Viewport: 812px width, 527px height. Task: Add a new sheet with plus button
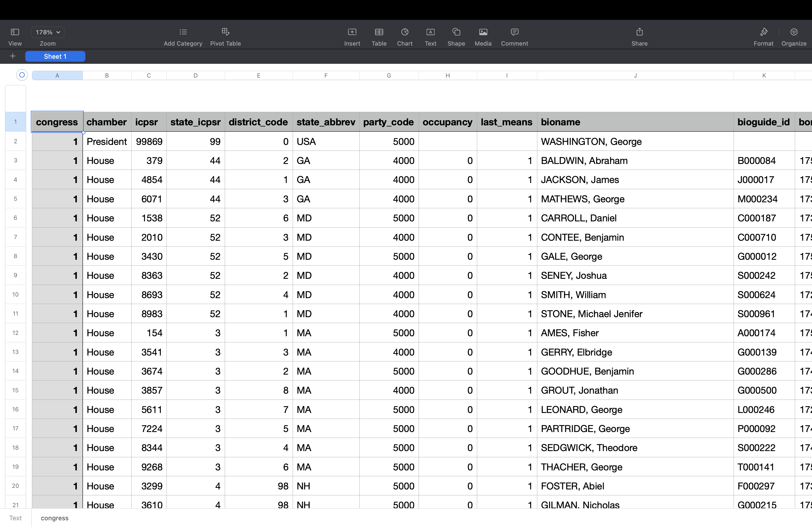(x=13, y=56)
